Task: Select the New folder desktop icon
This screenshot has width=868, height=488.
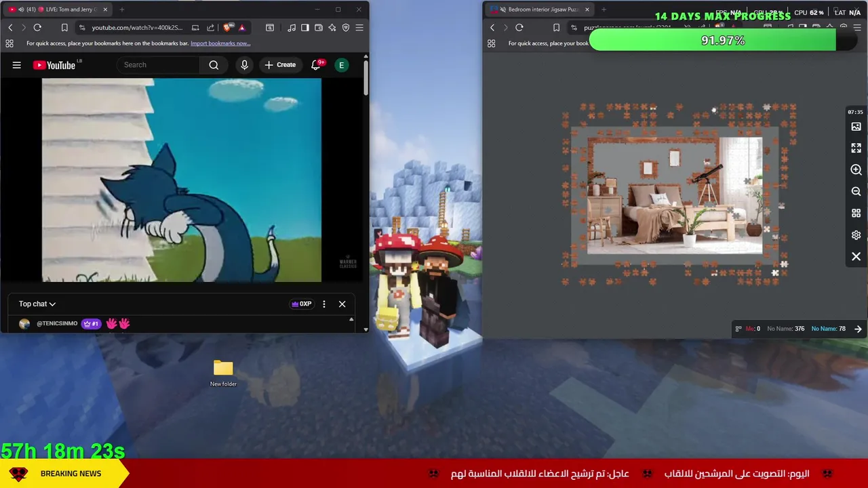Action: pos(223,373)
